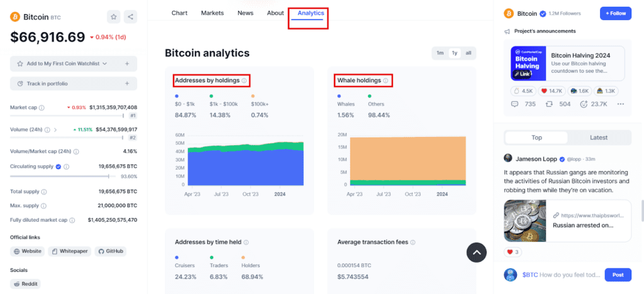
Task: Click info icon next to Total supply
Action: 44,192
